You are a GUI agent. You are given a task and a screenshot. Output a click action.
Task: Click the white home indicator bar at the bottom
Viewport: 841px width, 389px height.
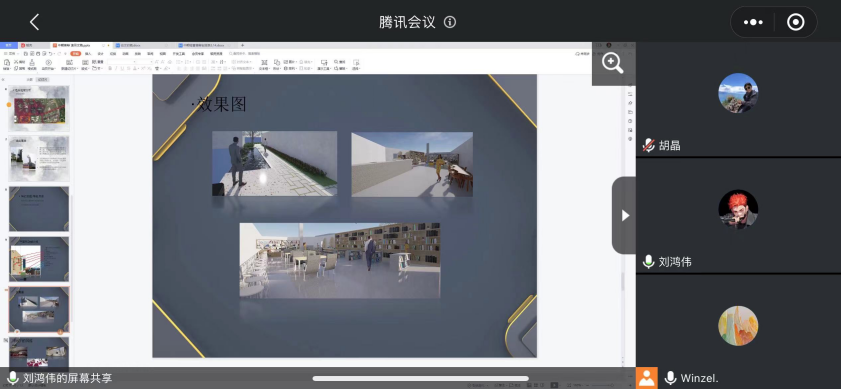(420, 379)
